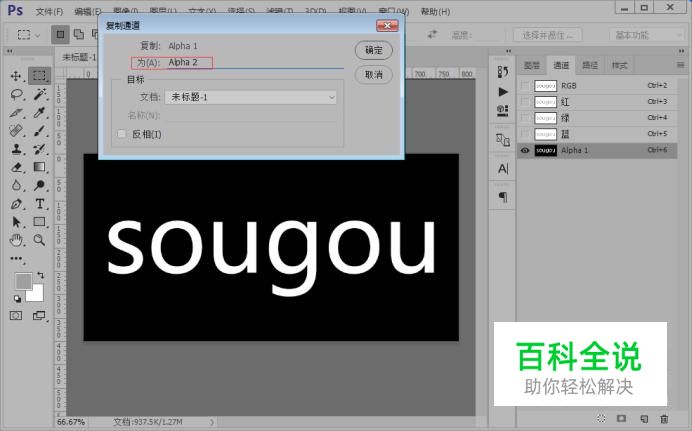The width and height of the screenshot is (692, 431).
Task: Select the Pen tool
Action: click(16, 204)
